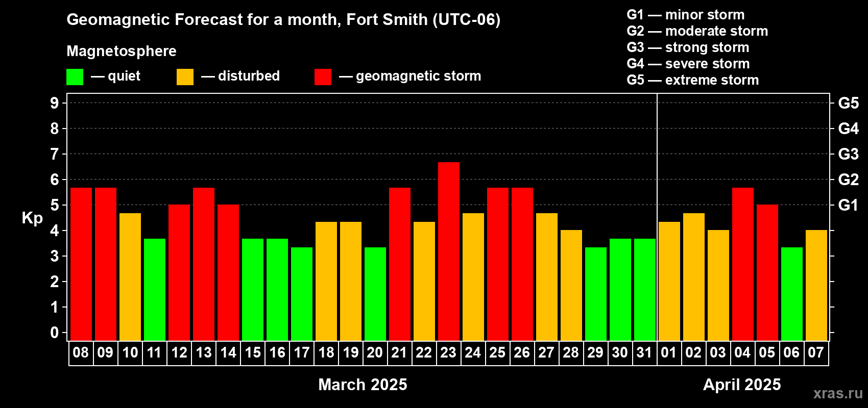Click the red bar for March 08
The width and height of the screenshot is (868, 408).
81,264
